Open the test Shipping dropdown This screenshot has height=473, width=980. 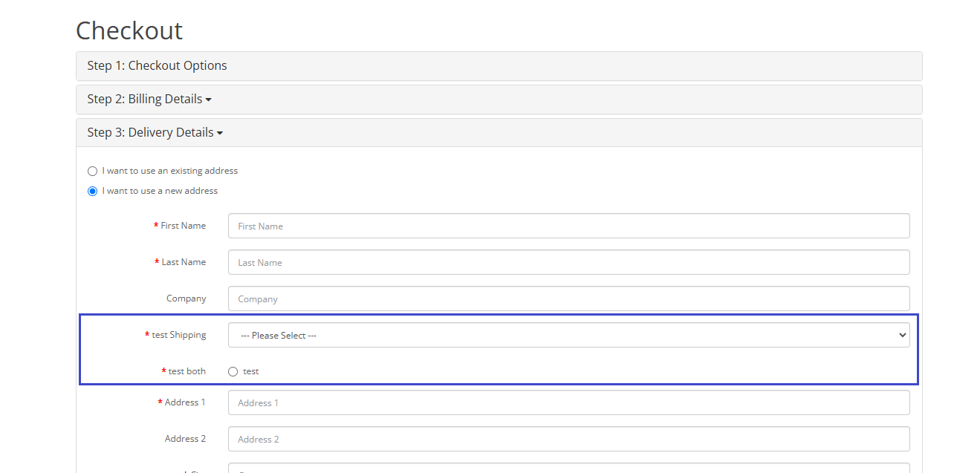[568, 336]
